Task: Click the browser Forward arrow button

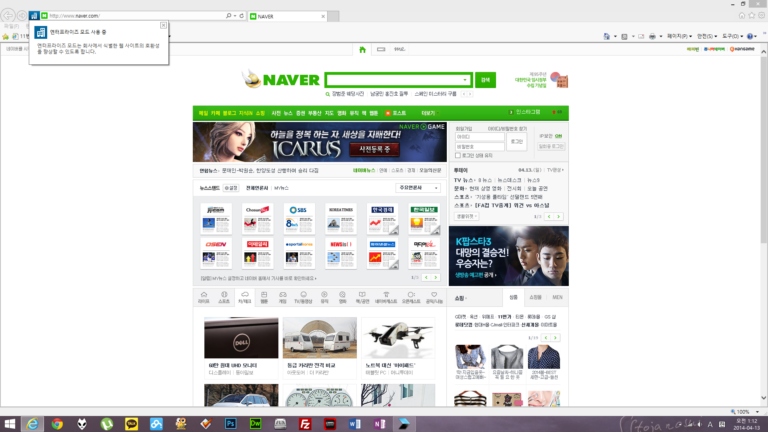Action: pyautogui.click(x=22, y=16)
